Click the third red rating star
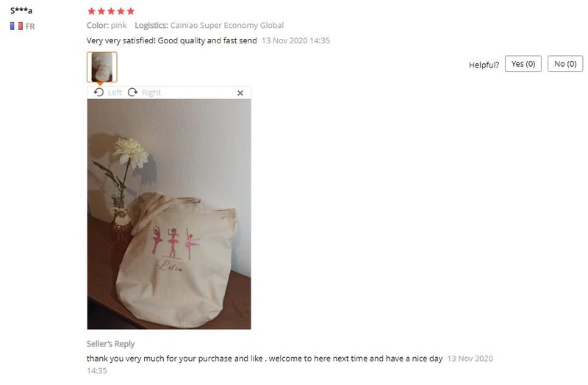 [x=111, y=11]
